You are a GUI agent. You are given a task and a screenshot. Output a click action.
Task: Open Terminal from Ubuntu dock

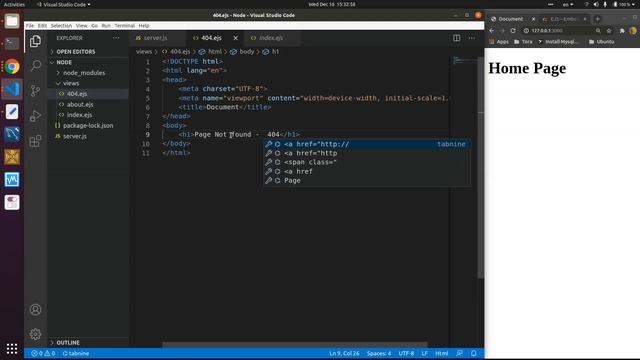(12, 43)
